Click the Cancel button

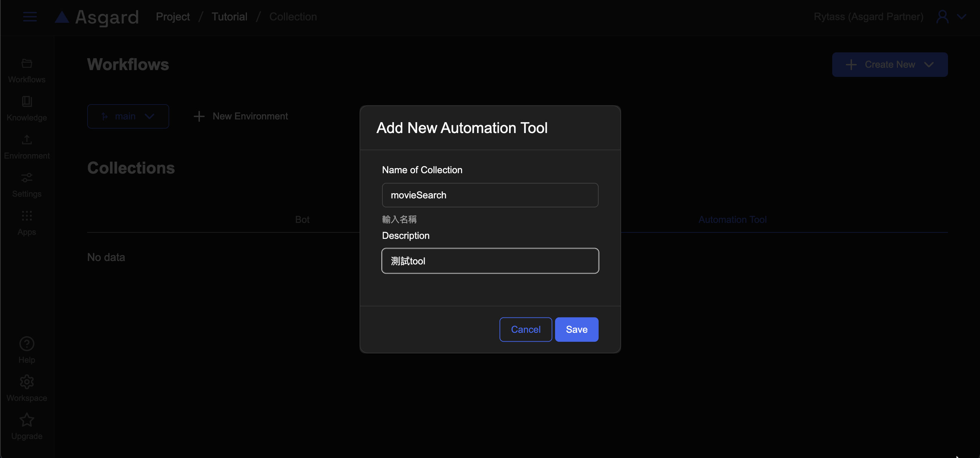(x=525, y=329)
